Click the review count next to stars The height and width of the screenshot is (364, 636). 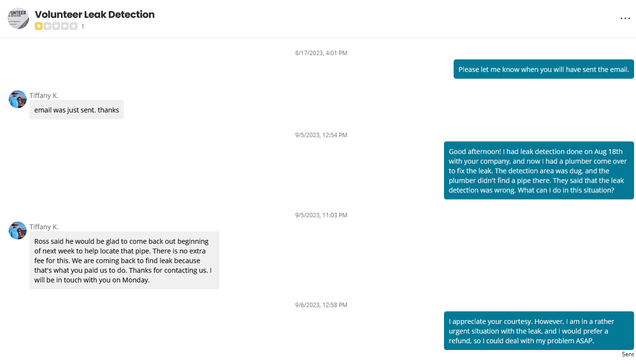(83, 27)
